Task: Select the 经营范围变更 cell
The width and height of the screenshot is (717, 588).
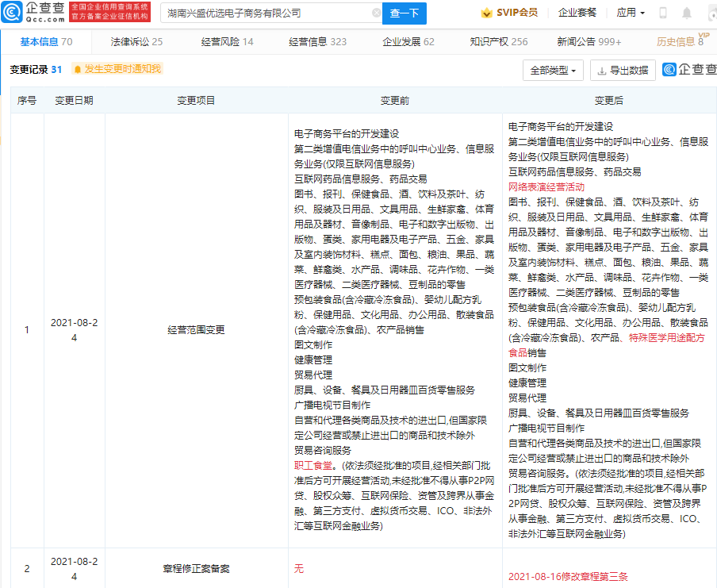Action: [196, 330]
